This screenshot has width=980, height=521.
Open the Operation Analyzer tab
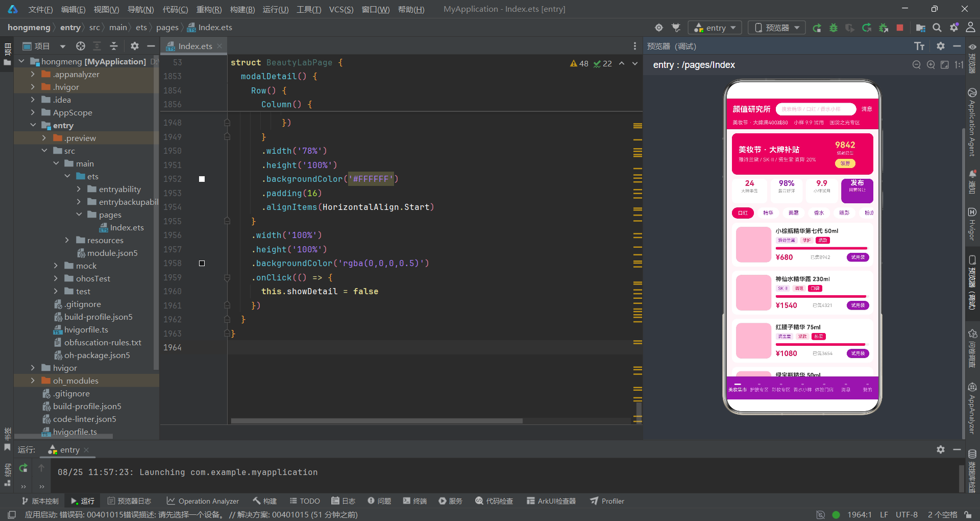[x=203, y=501]
